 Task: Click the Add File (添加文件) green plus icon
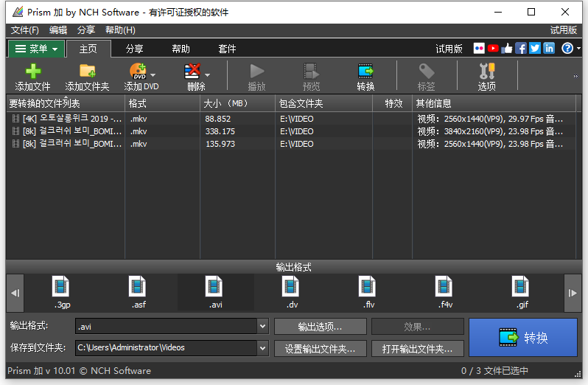click(x=33, y=72)
